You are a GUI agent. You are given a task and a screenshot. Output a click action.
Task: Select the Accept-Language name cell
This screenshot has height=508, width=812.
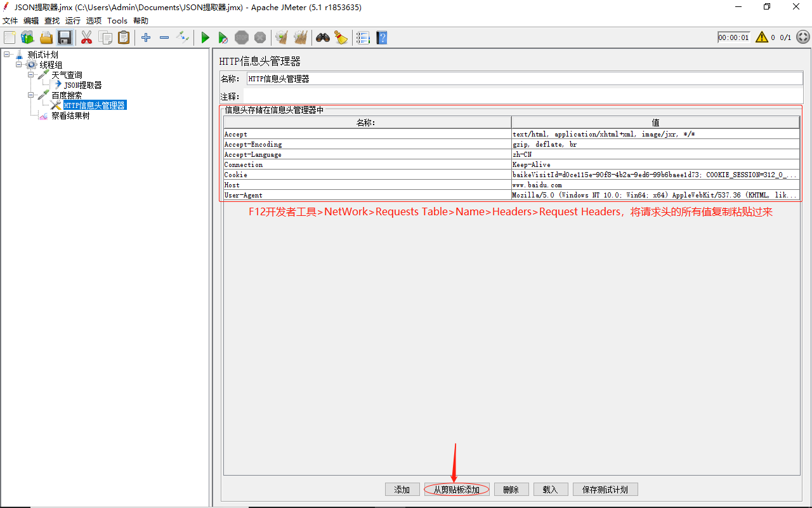tap(367, 154)
